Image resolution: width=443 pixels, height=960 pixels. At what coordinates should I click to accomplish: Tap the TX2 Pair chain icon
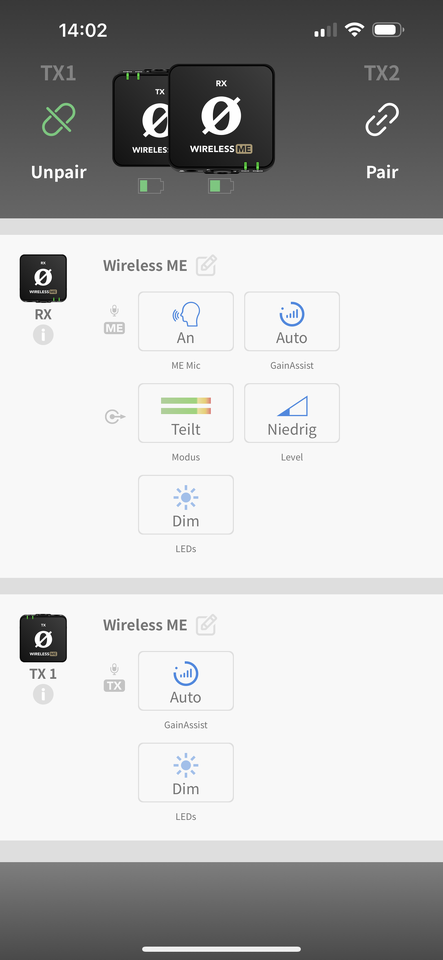click(382, 119)
